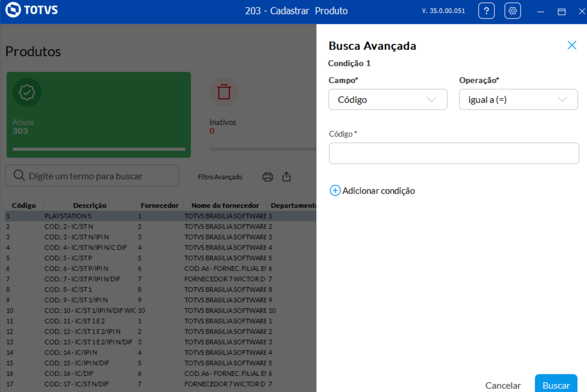Image resolution: width=587 pixels, height=392 pixels.
Task: Close the Busca Avançada panel
Action: [x=571, y=45]
